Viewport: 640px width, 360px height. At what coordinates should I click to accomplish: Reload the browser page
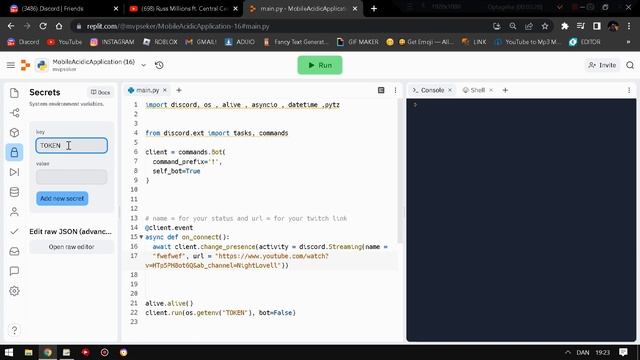[43, 26]
